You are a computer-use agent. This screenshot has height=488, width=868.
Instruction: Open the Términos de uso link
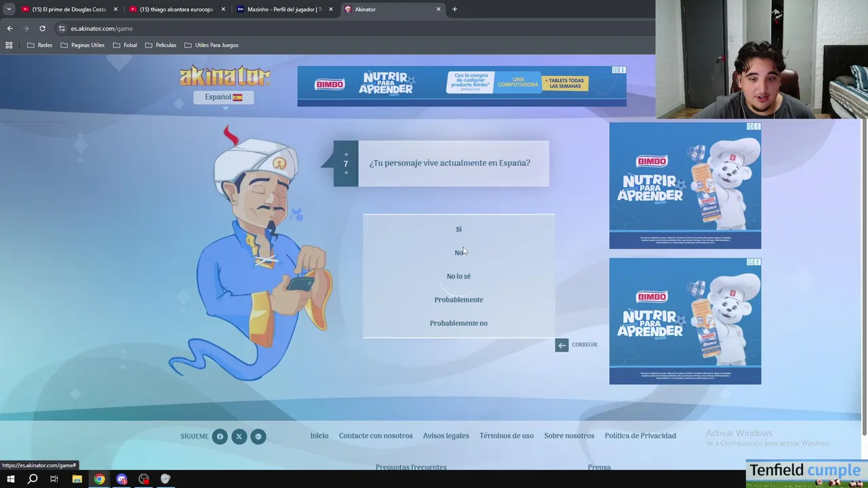507,436
